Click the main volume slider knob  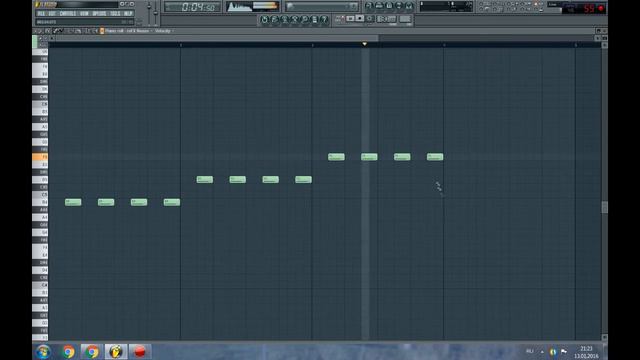tap(149, 7)
